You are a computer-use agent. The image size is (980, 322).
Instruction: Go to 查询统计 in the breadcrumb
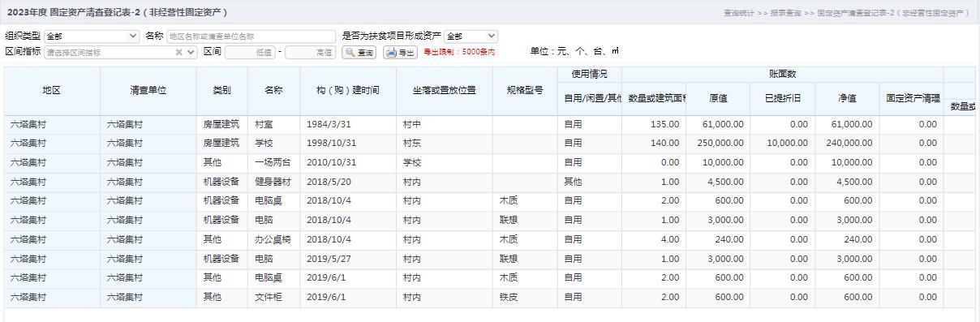click(738, 13)
